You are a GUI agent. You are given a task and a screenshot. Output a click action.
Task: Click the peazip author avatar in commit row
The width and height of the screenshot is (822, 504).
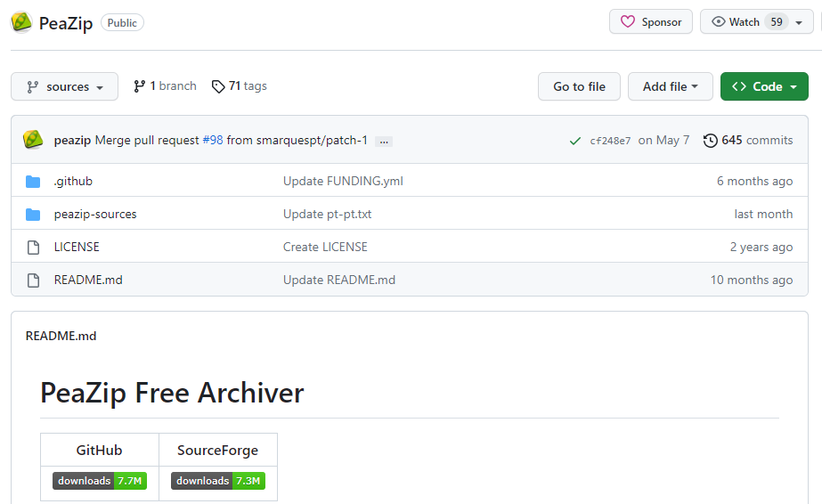33,140
